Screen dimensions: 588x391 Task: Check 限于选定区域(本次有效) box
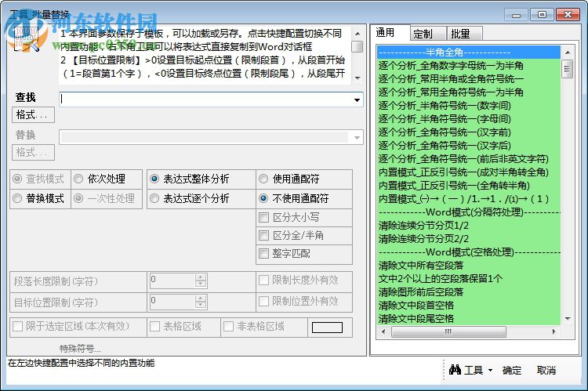pos(17,326)
